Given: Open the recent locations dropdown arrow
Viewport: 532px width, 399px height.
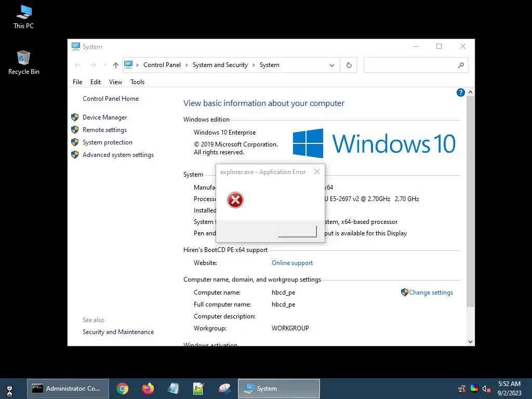Looking at the screenshot, I should click(x=105, y=65).
